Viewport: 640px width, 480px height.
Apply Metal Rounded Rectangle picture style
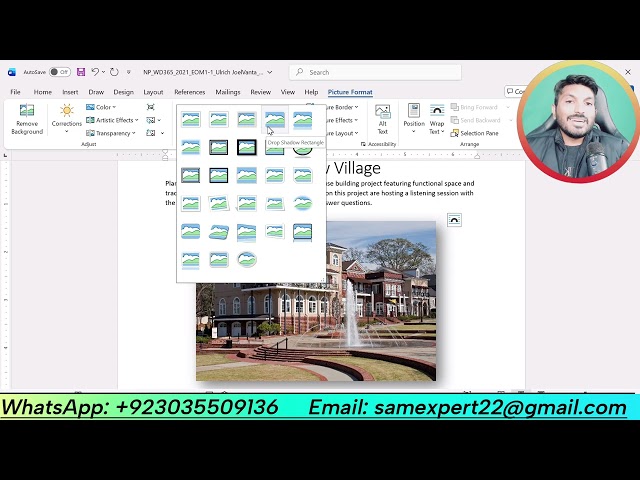tap(219, 260)
